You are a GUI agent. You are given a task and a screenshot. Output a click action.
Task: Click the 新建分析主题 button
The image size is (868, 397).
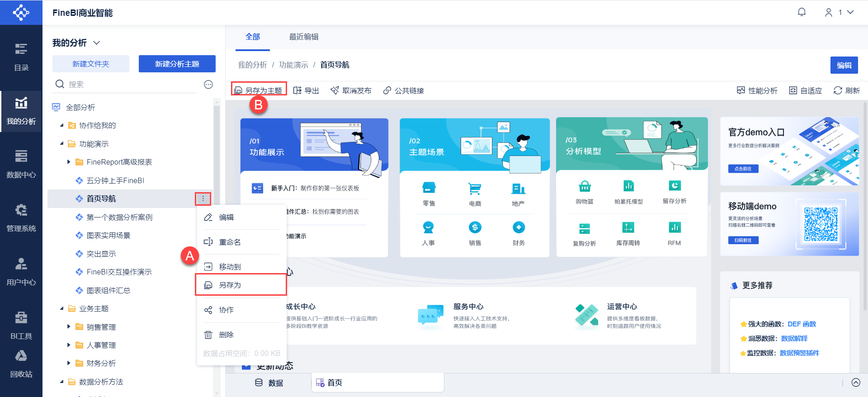click(x=177, y=64)
